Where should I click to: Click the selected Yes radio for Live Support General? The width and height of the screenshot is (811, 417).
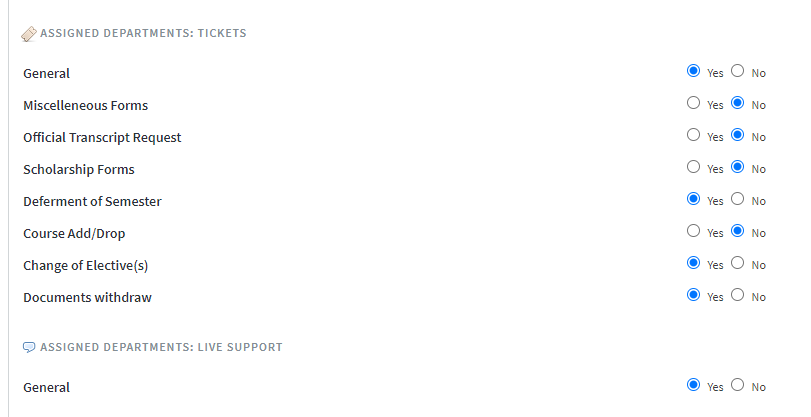(693, 385)
